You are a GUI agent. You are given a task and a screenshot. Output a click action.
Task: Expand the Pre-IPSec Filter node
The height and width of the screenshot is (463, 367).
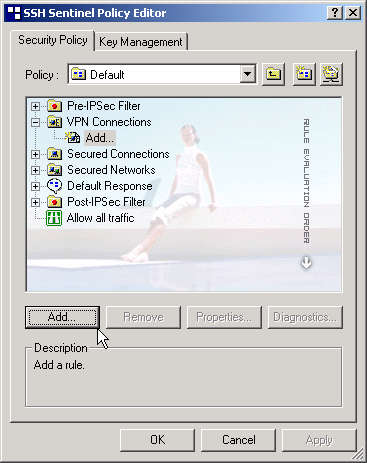[35, 106]
